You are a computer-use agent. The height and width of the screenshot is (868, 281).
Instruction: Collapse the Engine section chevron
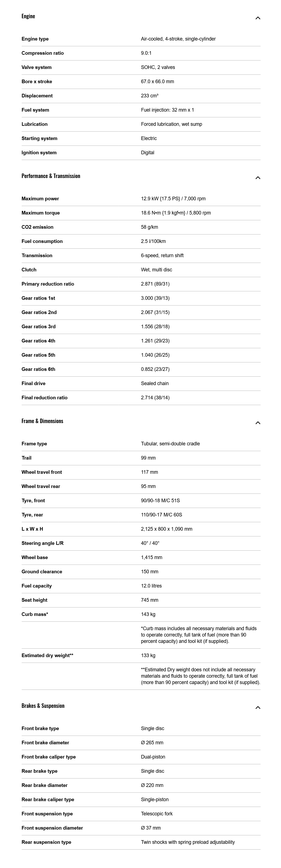(x=258, y=18)
